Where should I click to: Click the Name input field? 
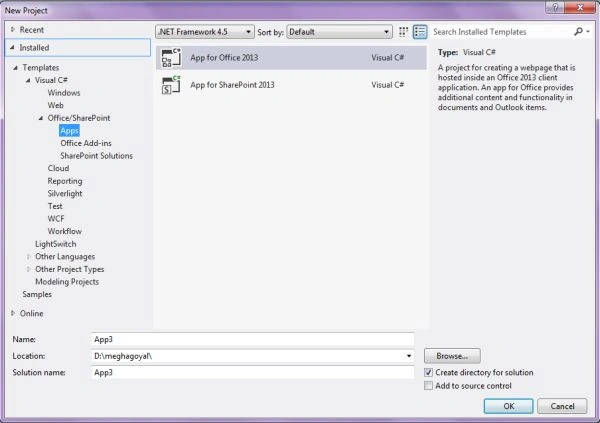coord(253,340)
